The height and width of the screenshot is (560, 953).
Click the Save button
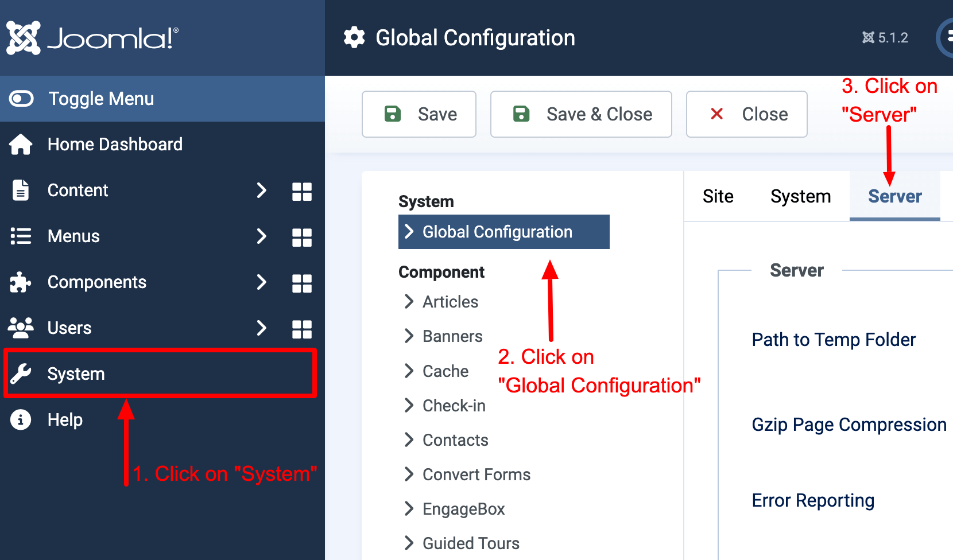tap(419, 114)
